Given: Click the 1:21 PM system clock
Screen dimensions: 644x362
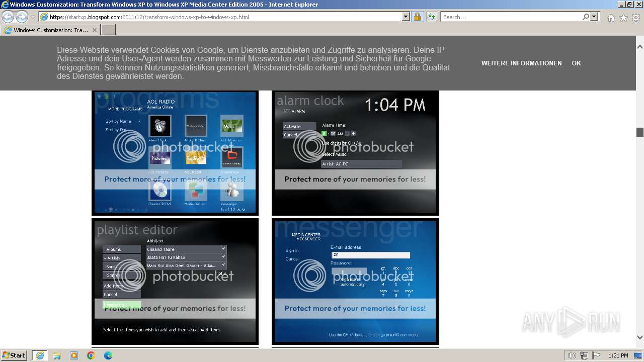Looking at the screenshot, I should click(x=618, y=355).
